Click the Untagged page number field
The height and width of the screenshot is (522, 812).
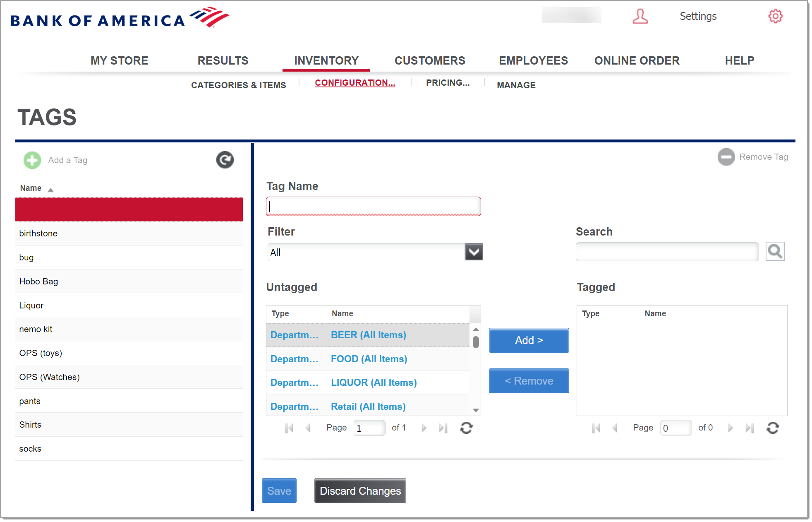(369, 428)
